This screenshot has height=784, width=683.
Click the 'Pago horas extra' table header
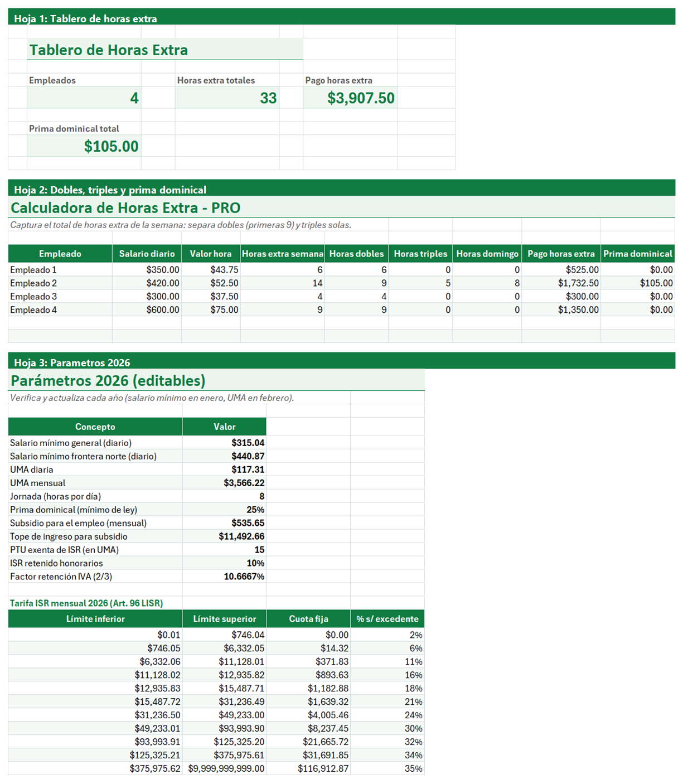[561, 254]
